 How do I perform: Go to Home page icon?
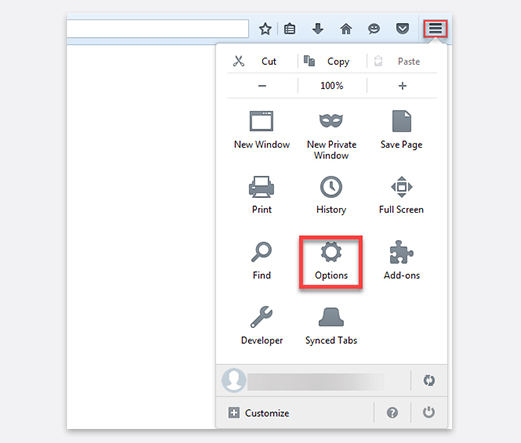(x=346, y=29)
